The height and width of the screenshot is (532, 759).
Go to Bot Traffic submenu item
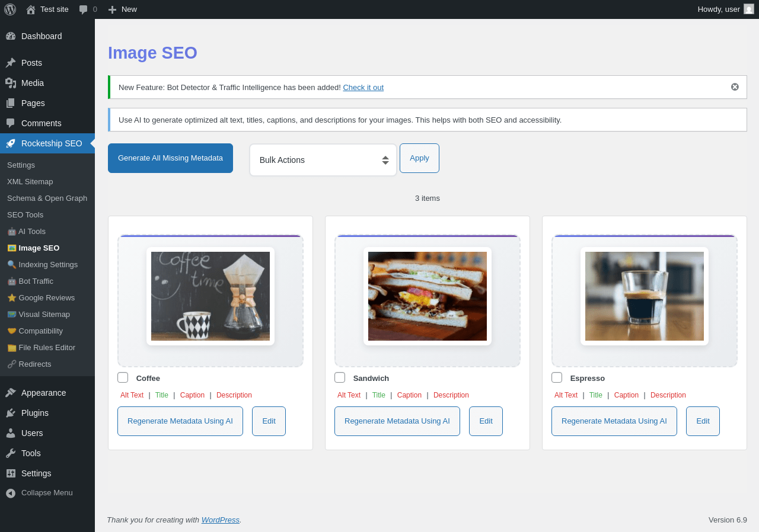click(x=30, y=281)
